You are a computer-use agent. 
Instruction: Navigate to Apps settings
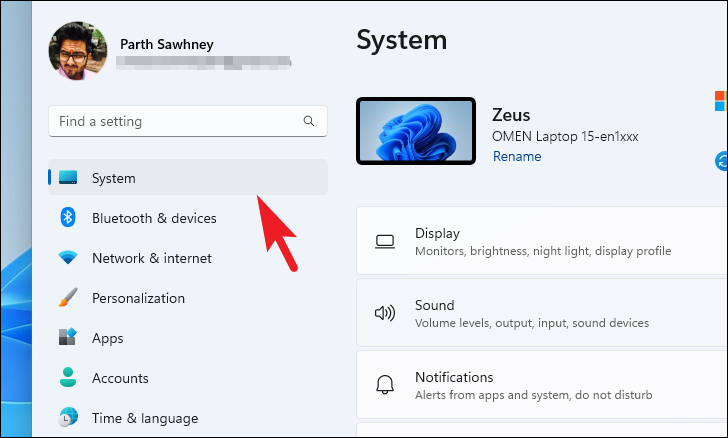click(188, 338)
